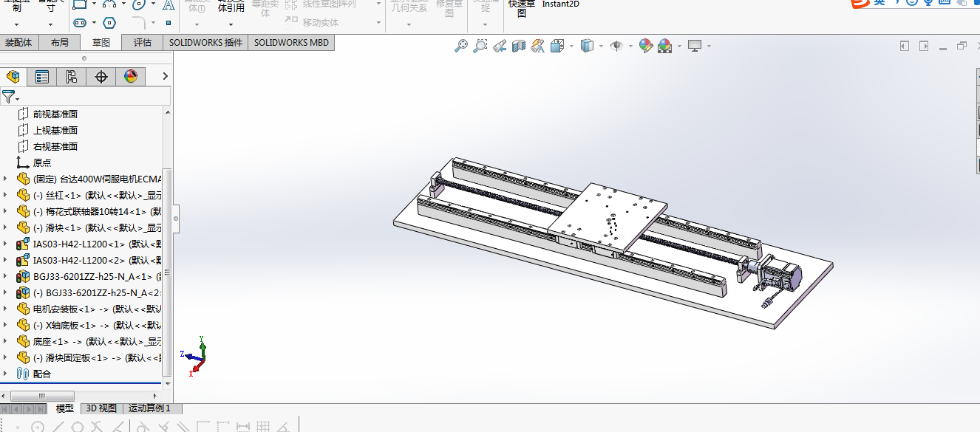Switch to 装配体 ribbon tab
980x432 pixels.
point(19,43)
